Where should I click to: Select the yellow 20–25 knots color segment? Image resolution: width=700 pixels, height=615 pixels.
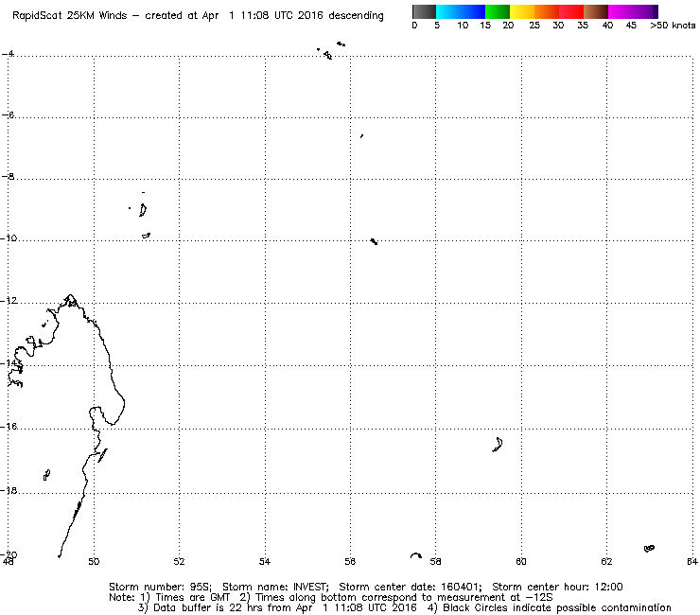click(522, 11)
